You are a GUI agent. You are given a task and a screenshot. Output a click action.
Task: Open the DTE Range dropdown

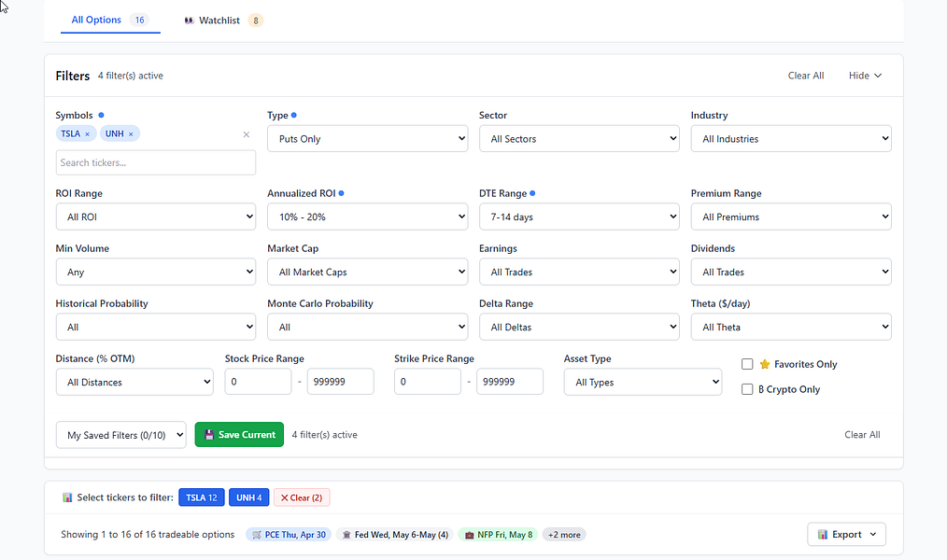click(x=579, y=217)
